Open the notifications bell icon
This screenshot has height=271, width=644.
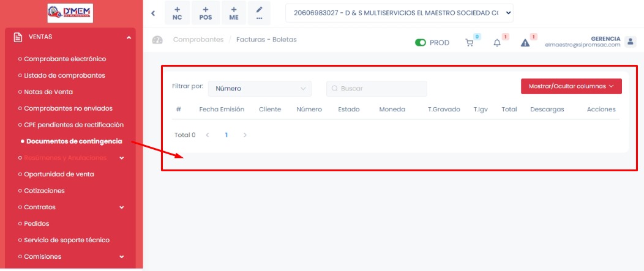[x=497, y=43]
